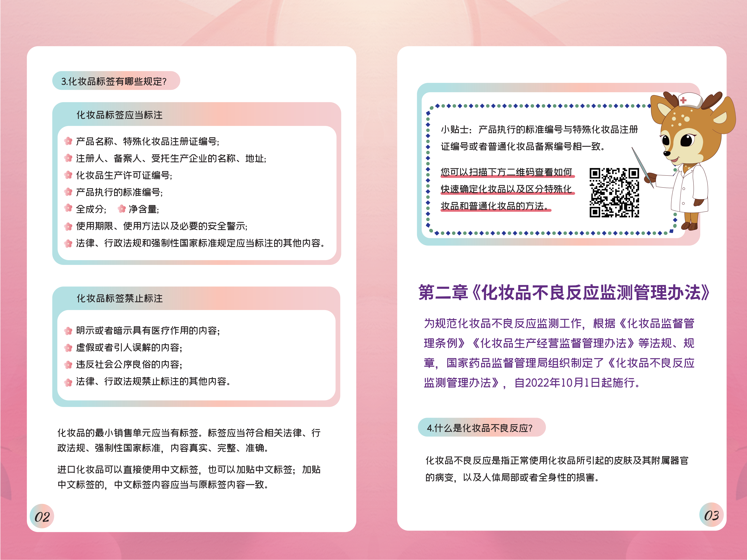Click the line starting "政法规、强制性国家标准"
This screenshot has width=747, height=560.
163,448
